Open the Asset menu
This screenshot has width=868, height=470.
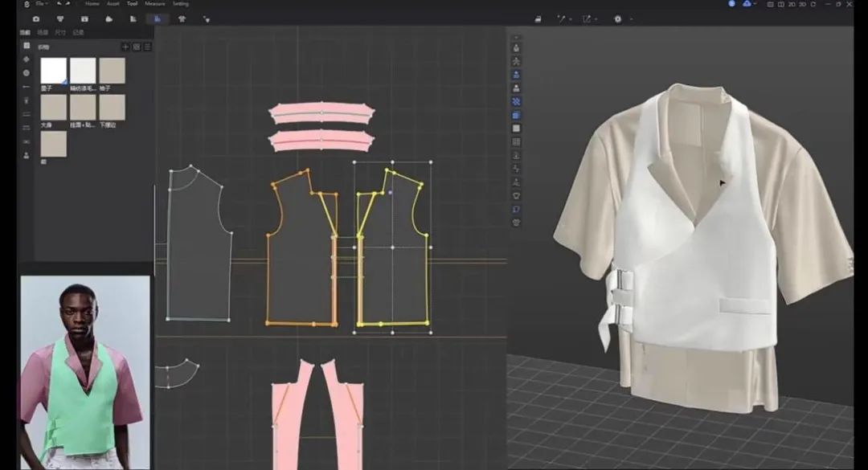[x=113, y=4]
